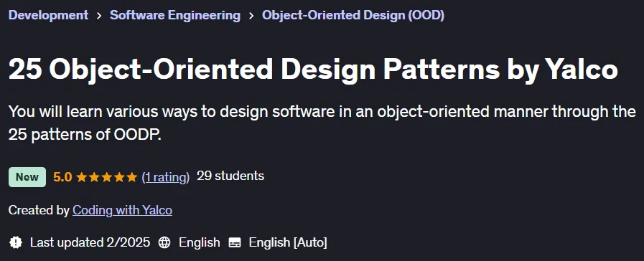Open Object-Oriented Design (OOD) breadcrumb
Viewport: 644px width, 261px height.
(x=353, y=15)
